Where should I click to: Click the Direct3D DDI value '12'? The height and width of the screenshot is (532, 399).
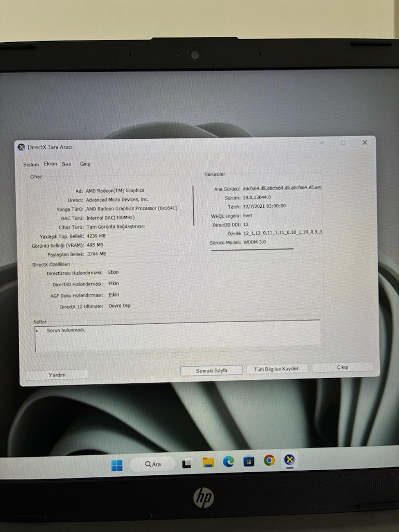coord(246,224)
